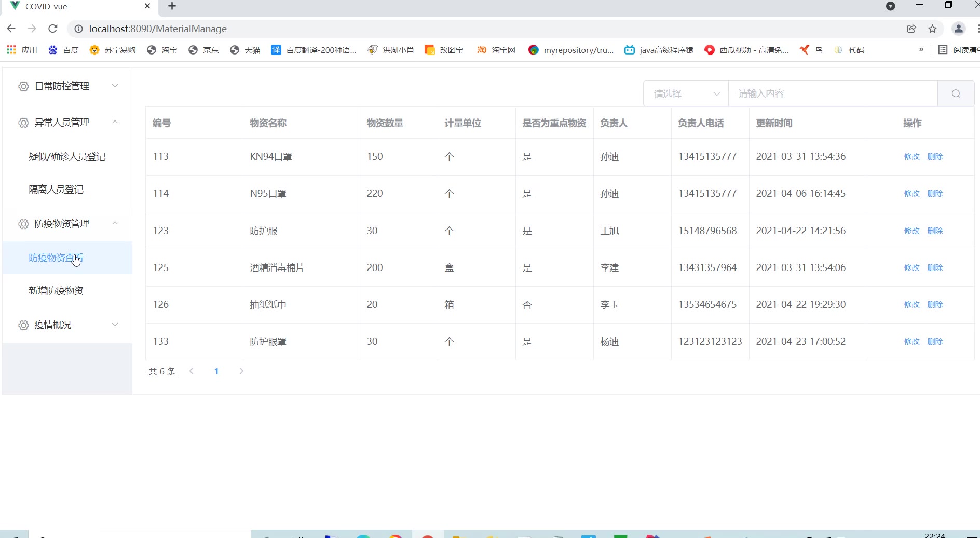Open the 百度翻译 bookmark
This screenshot has width=980, height=538.
click(314, 50)
